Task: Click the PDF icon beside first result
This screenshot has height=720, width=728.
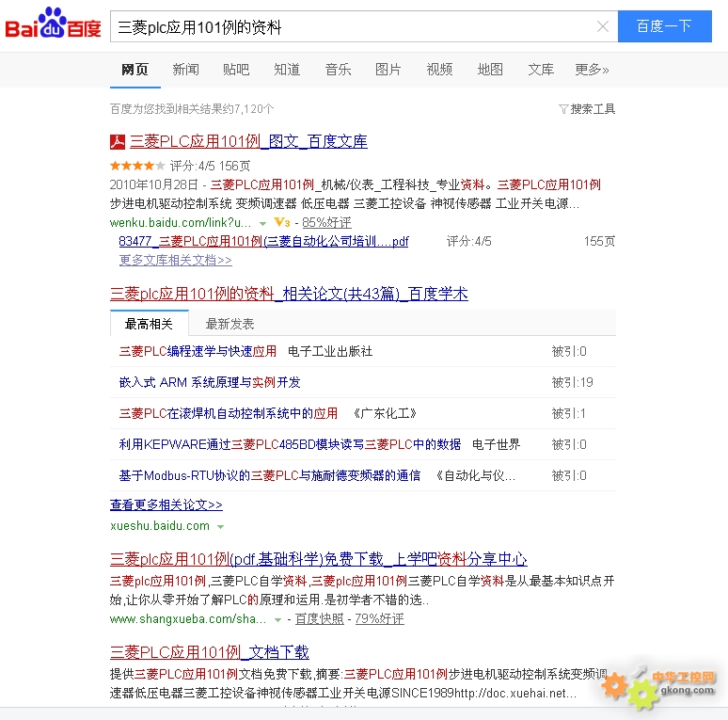Action: point(118,142)
